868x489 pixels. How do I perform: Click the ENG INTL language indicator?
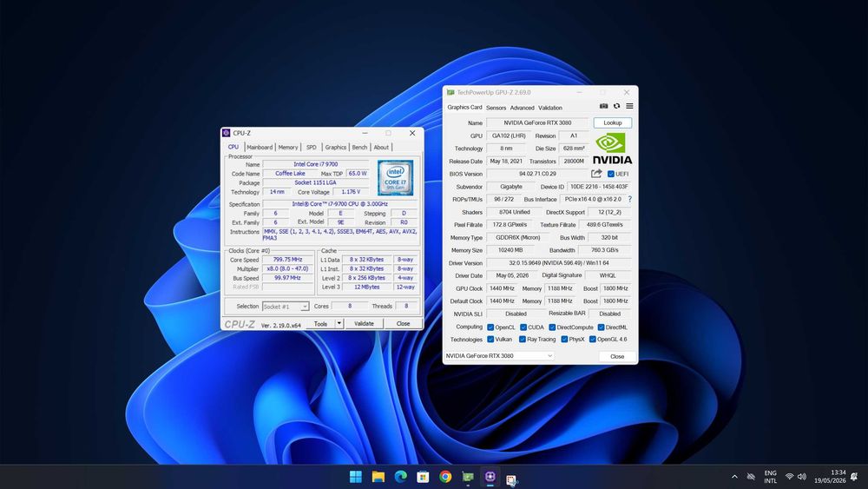click(770, 477)
